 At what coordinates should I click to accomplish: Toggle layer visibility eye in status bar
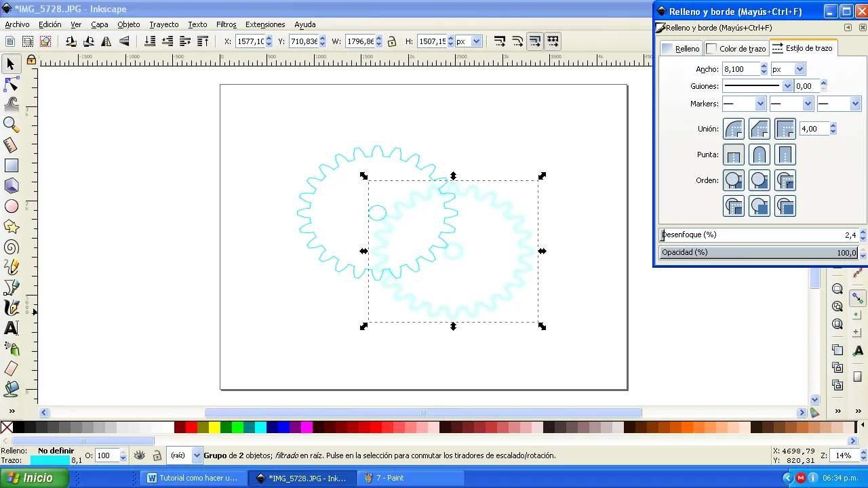tap(139, 456)
